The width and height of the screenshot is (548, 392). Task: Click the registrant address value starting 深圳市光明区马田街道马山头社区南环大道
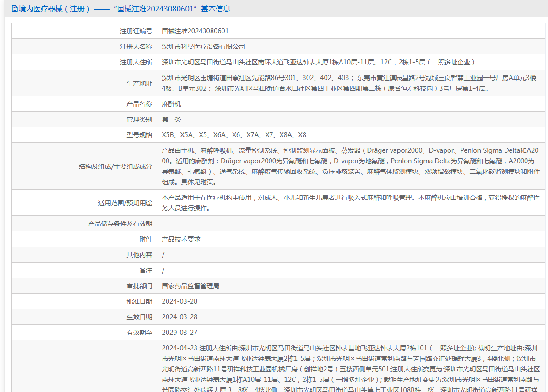(318, 62)
